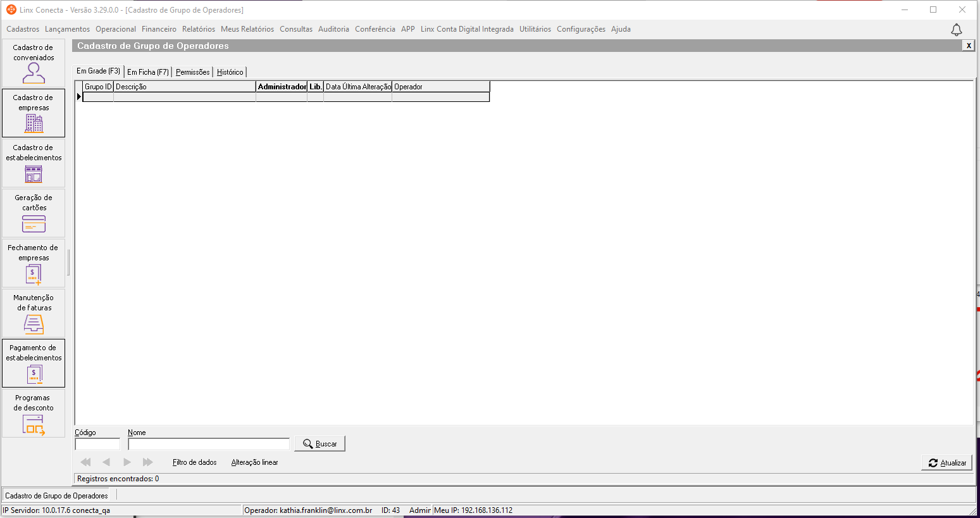Open the APP menu

coord(408,29)
